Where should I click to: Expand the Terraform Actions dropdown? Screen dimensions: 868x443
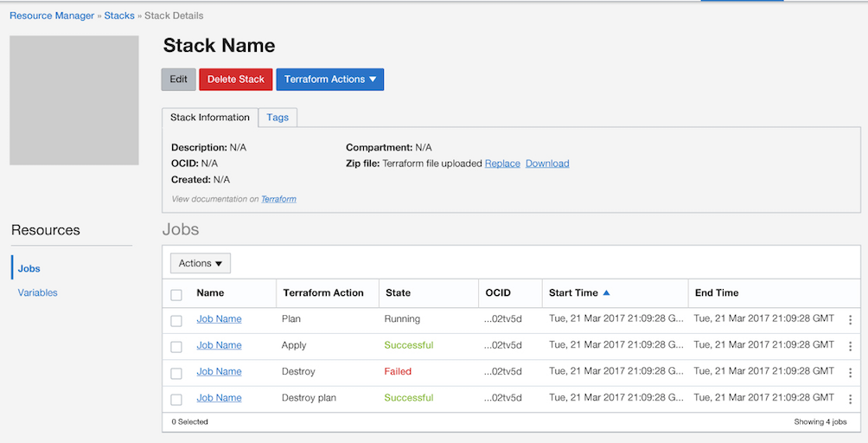[x=329, y=80]
